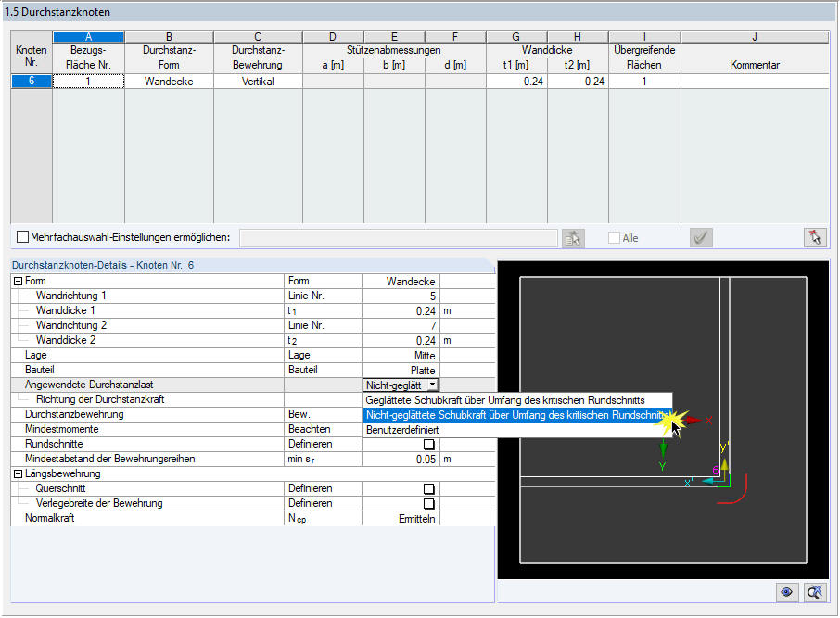The width and height of the screenshot is (840, 618).
Task: Click the node pick selection icon beside multi-selection field
Action: [x=573, y=238]
